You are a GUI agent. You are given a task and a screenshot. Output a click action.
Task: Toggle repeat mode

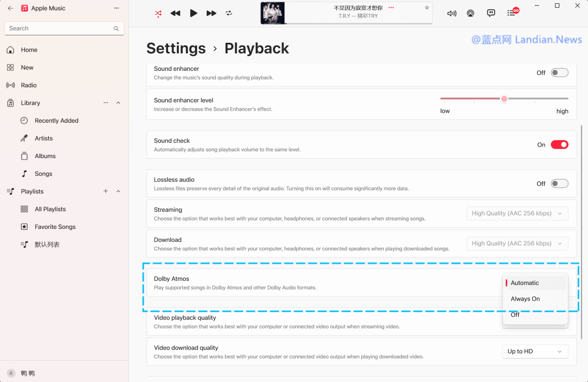point(229,14)
